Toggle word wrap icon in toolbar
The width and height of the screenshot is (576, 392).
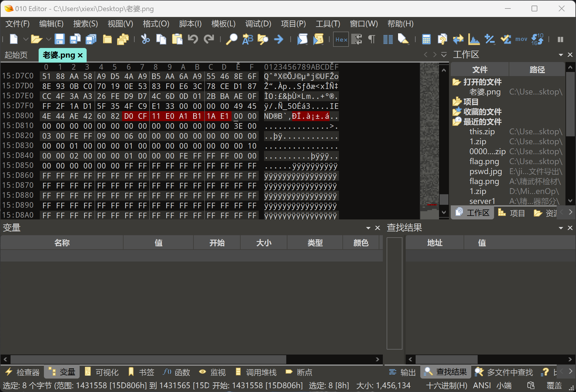click(x=356, y=39)
